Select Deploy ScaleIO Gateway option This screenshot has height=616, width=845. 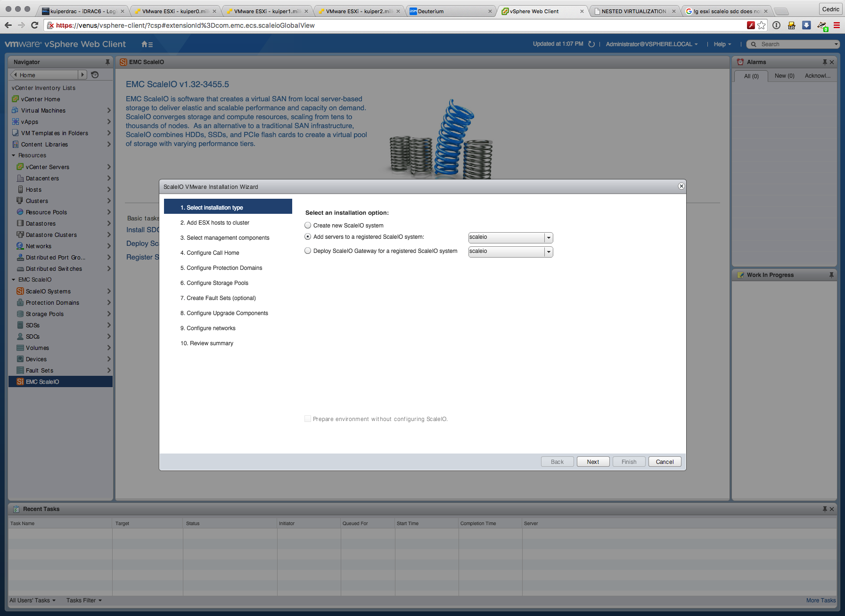click(308, 251)
